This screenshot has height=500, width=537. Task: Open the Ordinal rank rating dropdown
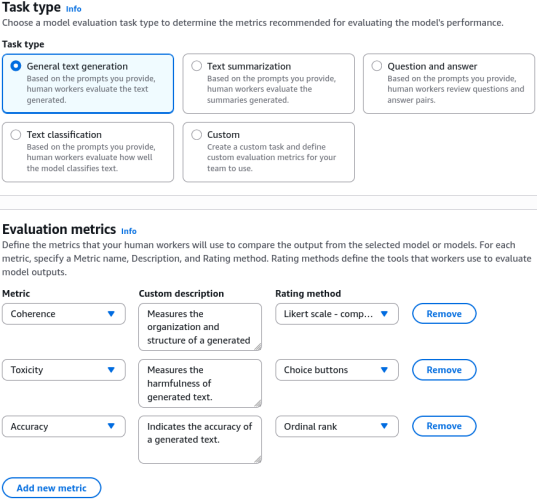(337, 426)
